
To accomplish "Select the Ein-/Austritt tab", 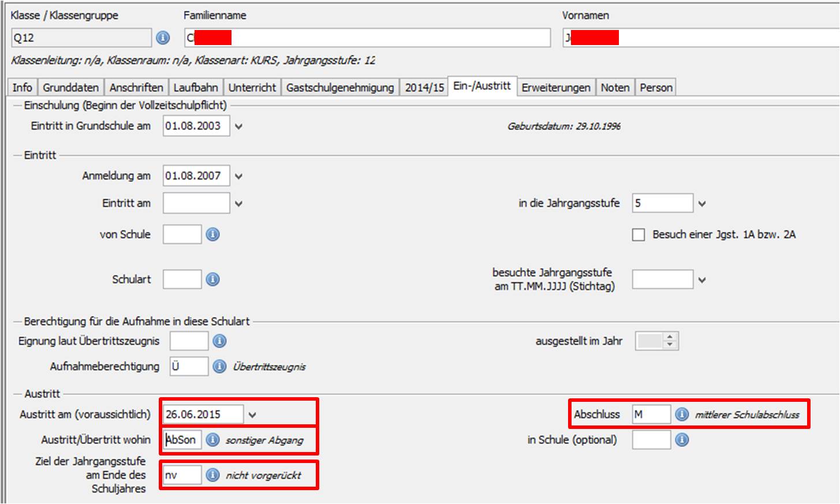I will [x=482, y=86].
